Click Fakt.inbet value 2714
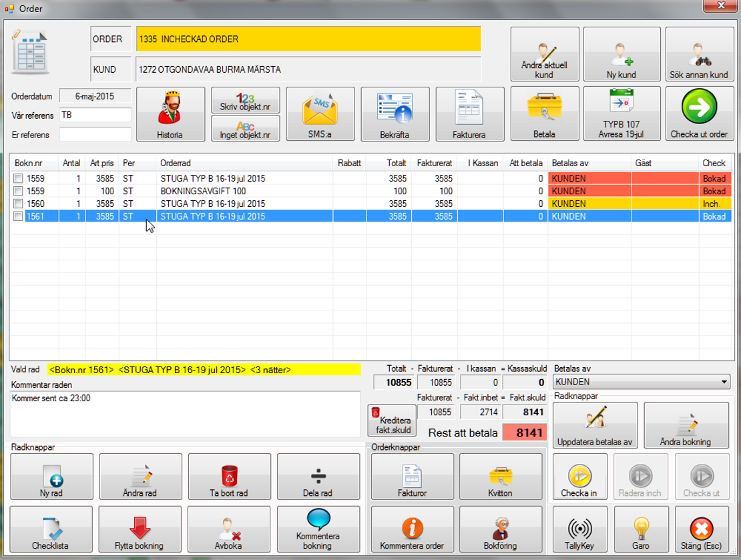 pyautogui.click(x=480, y=412)
